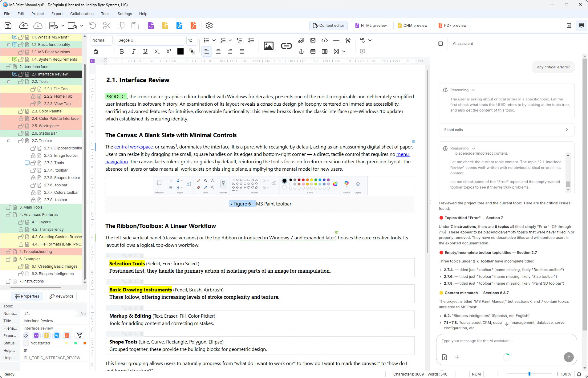
Task: Insert a table with the grid icon
Action: (x=313, y=51)
